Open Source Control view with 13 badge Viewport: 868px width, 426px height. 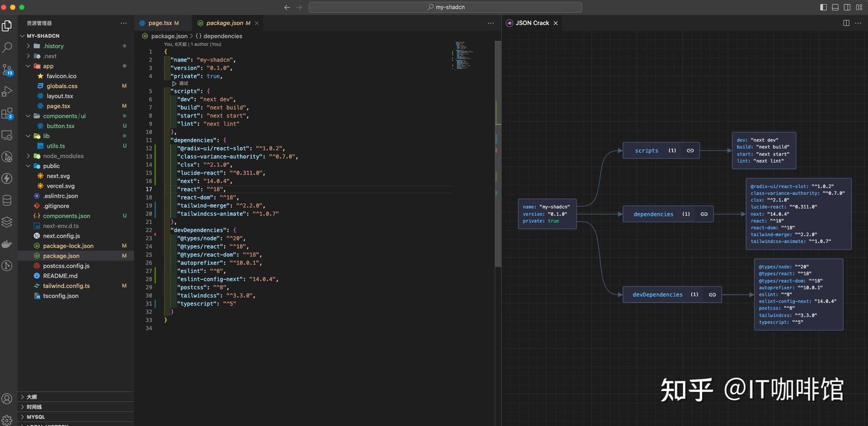7,70
